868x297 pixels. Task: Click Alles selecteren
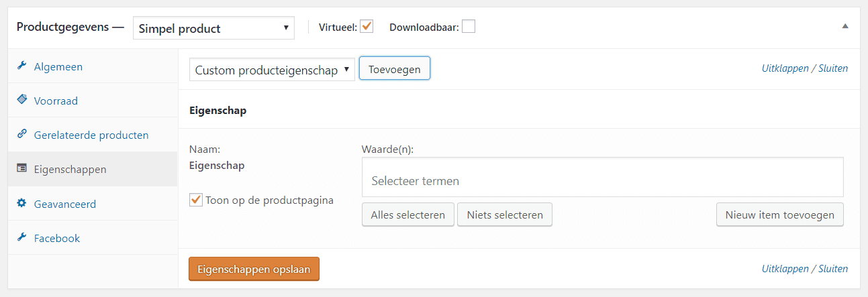click(x=408, y=215)
